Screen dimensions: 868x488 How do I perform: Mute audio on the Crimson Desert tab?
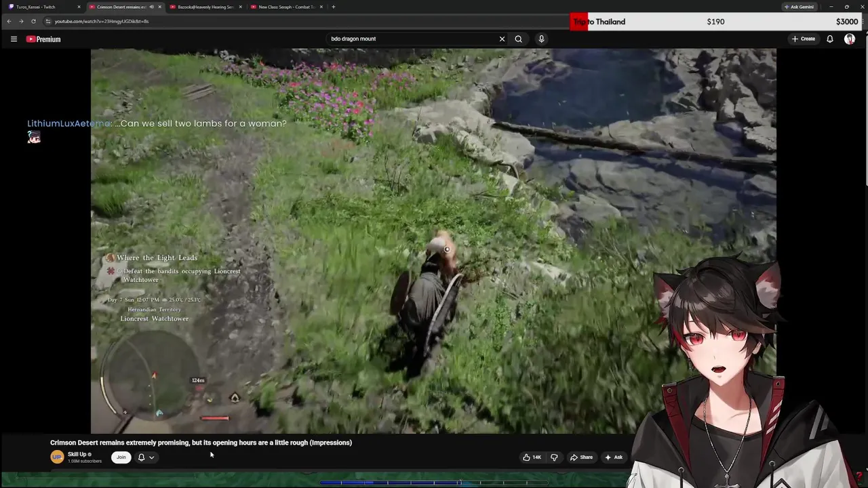[151, 7]
